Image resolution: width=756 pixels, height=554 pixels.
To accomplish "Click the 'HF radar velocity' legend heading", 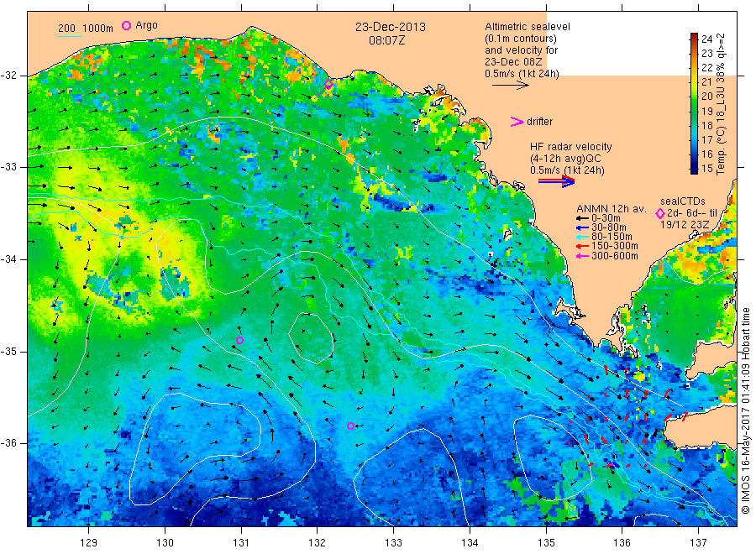I will tap(571, 147).
